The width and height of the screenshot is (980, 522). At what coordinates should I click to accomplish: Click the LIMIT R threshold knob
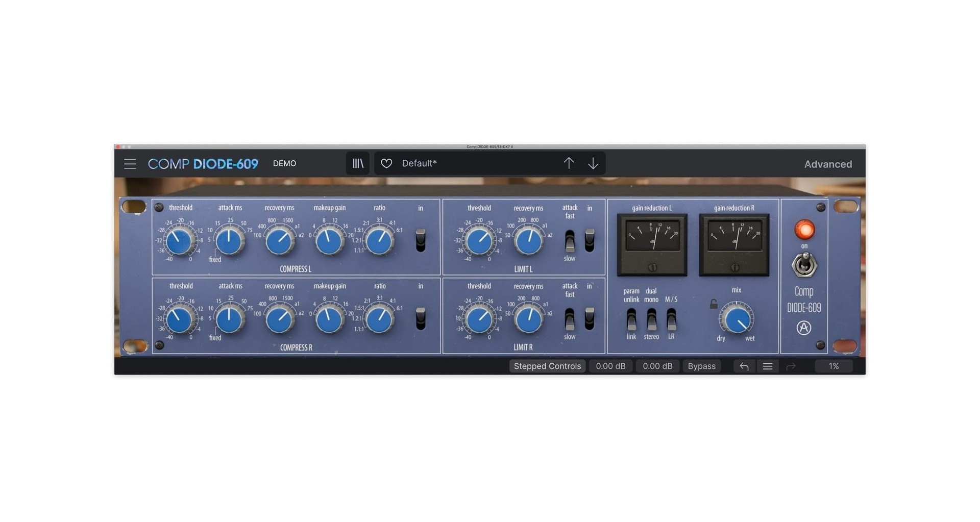point(479,320)
